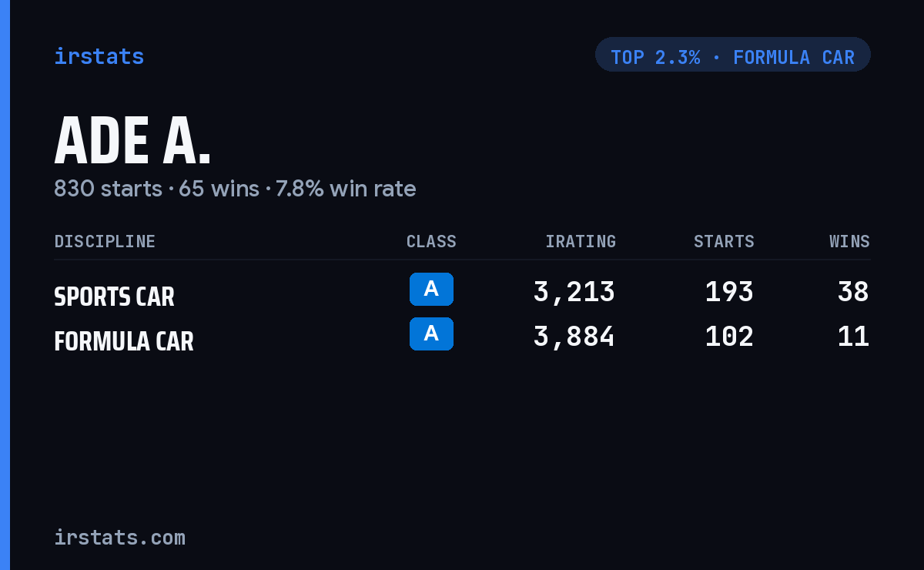Open the irstats.com footer link

119,537
